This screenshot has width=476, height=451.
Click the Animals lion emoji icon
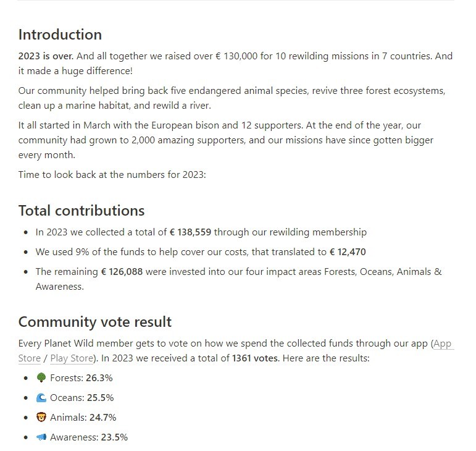click(41, 417)
